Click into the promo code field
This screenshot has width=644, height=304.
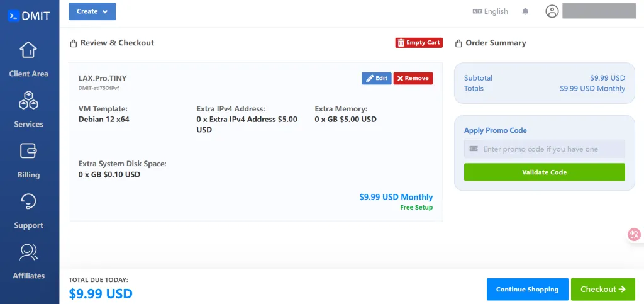tap(545, 149)
